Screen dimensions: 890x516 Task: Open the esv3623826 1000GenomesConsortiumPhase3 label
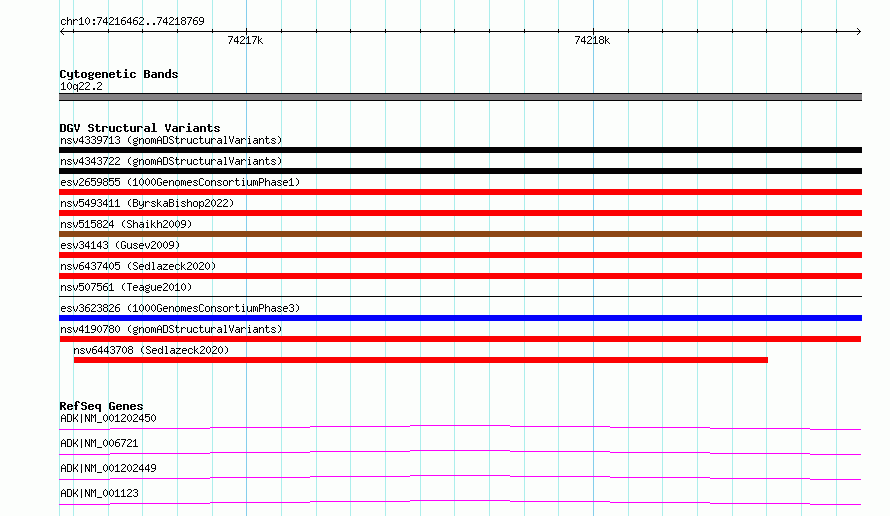180,308
